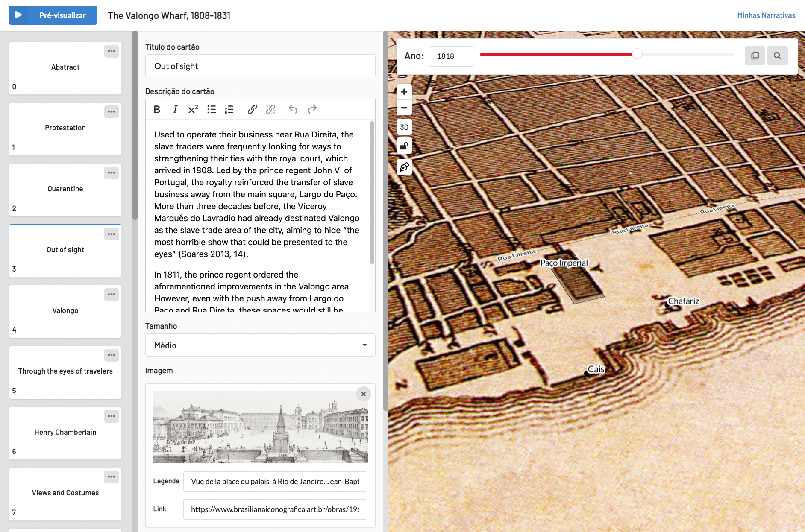This screenshot has width=805, height=532.
Task: Click the Chafariz map marker
Action: 667,305
